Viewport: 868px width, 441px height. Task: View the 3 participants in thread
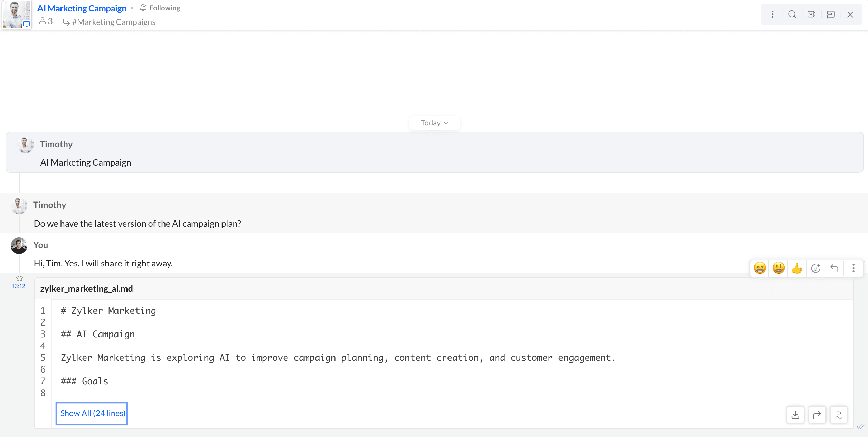pyautogui.click(x=46, y=21)
